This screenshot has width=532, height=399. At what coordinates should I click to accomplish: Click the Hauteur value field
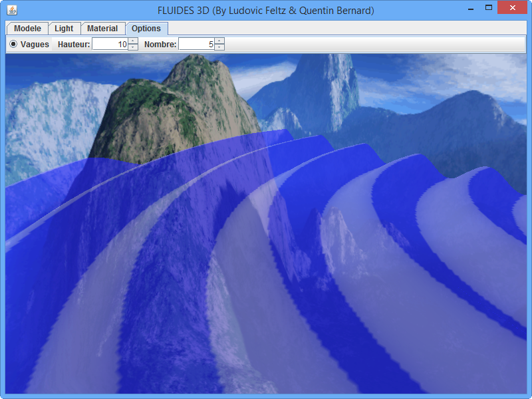pyautogui.click(x=110, y=44)
